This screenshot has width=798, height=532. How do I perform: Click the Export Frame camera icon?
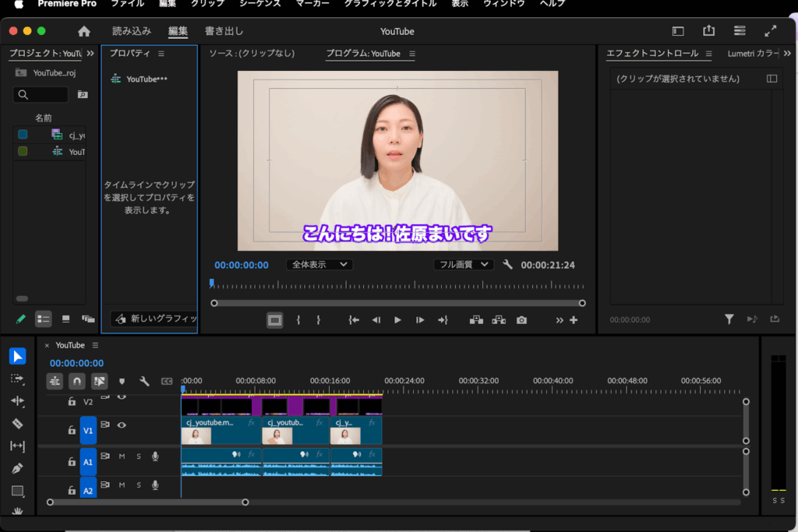[x=521, y=320]
